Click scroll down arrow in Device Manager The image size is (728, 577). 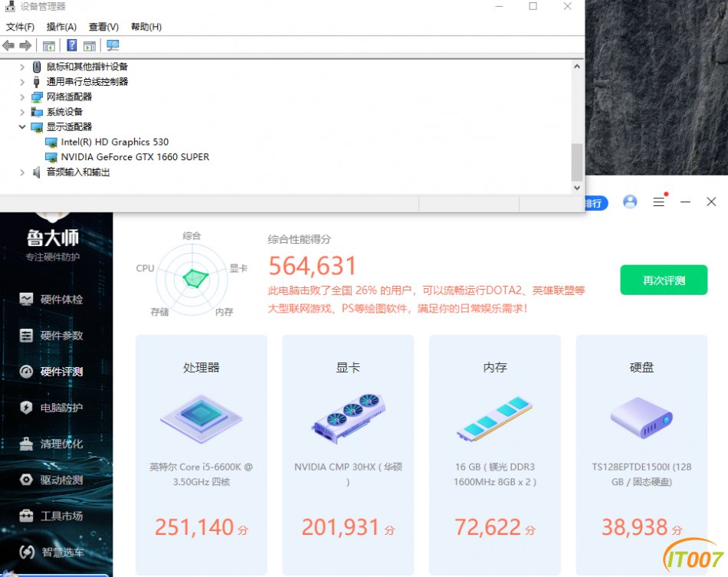click(x=576, y=188)
